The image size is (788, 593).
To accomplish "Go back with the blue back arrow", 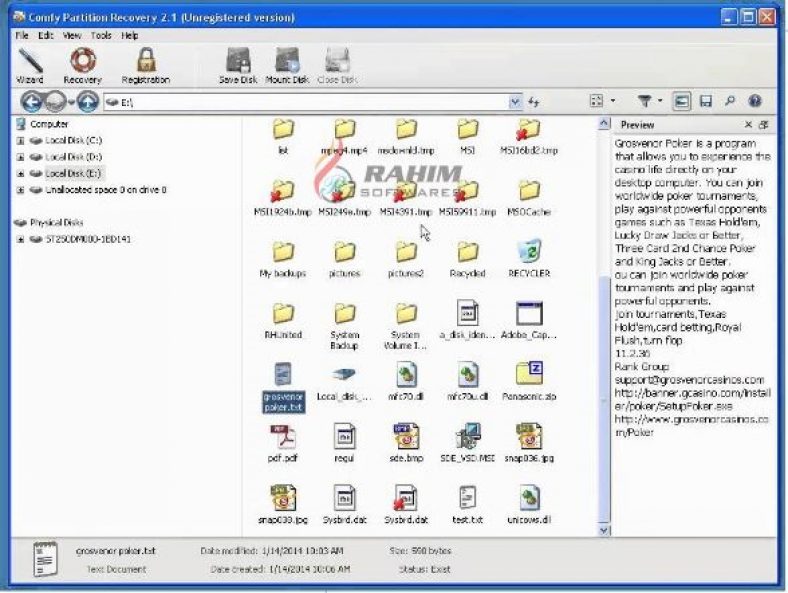I will (x=31, y=102).
